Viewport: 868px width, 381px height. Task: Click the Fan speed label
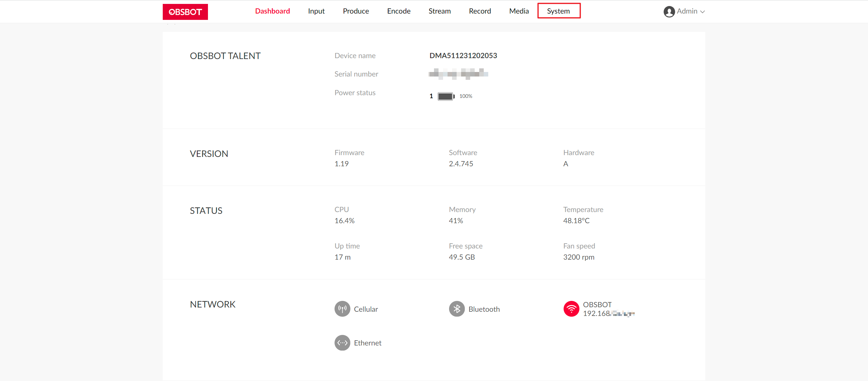click(x=579, y=246)
